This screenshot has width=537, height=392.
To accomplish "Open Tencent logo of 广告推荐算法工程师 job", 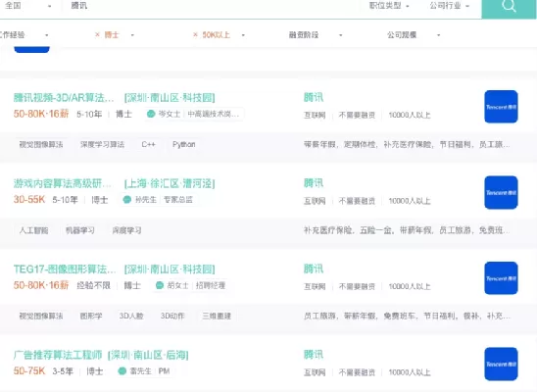I will [501, 364].
